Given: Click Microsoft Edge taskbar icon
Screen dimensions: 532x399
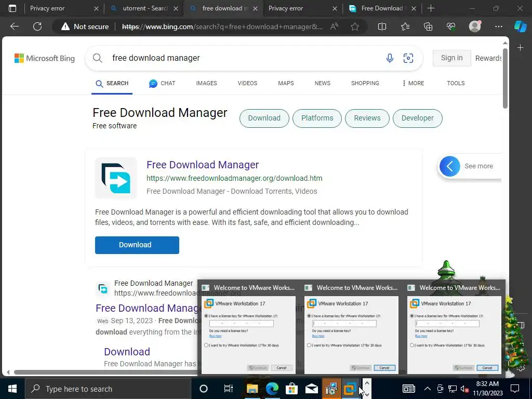Looking at the screenshot, I should click(x=272, y=389).
